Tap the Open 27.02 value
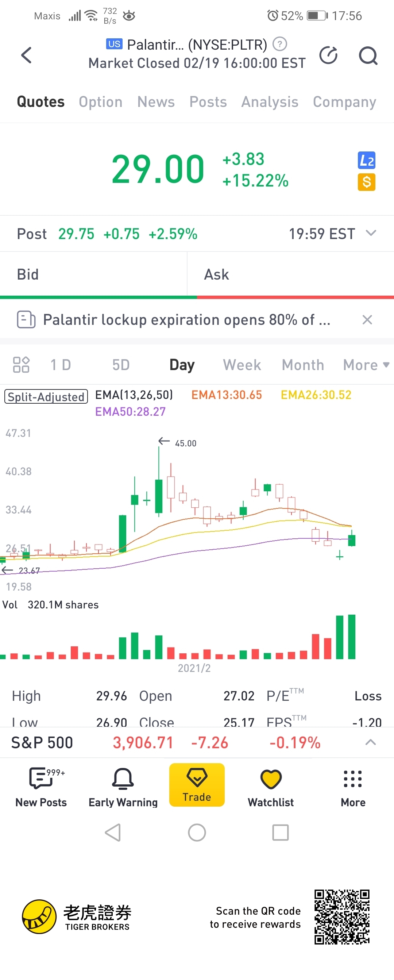Image resolution: width=394 pixels, height=980 pixels. click(239, 696)
